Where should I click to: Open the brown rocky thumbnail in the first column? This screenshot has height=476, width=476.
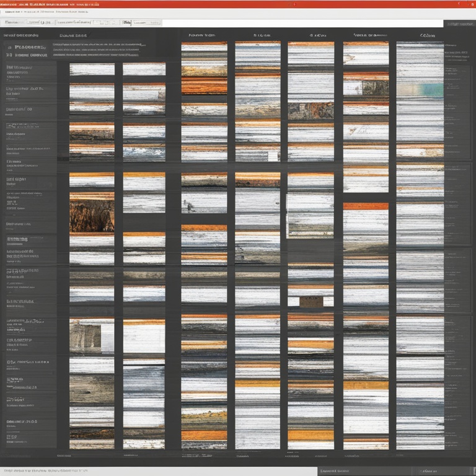[92, 212]
